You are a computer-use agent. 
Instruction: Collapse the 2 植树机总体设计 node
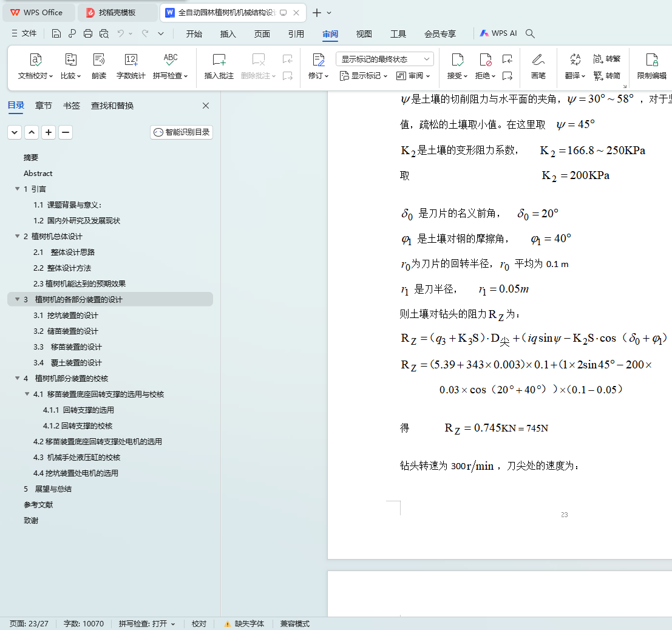coord(18,236)
